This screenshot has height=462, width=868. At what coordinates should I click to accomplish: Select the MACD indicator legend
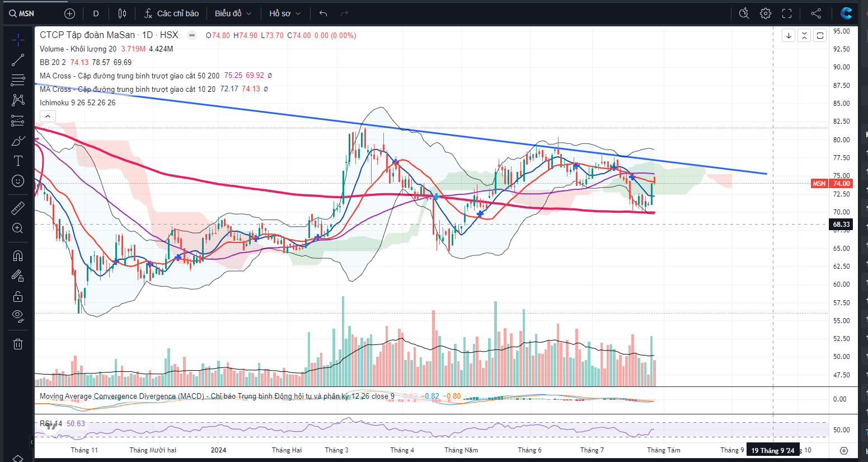[217, 396]
